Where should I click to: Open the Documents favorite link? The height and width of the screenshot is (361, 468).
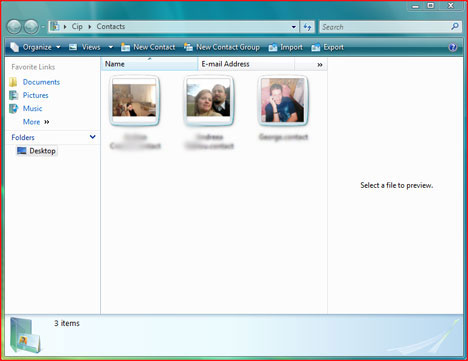(41, 82)
